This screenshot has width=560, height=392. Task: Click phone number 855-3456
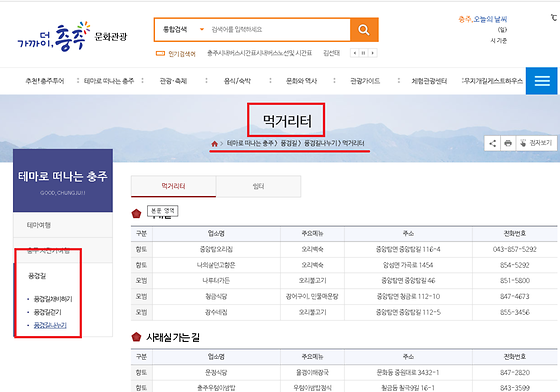[x=515, y=312]
